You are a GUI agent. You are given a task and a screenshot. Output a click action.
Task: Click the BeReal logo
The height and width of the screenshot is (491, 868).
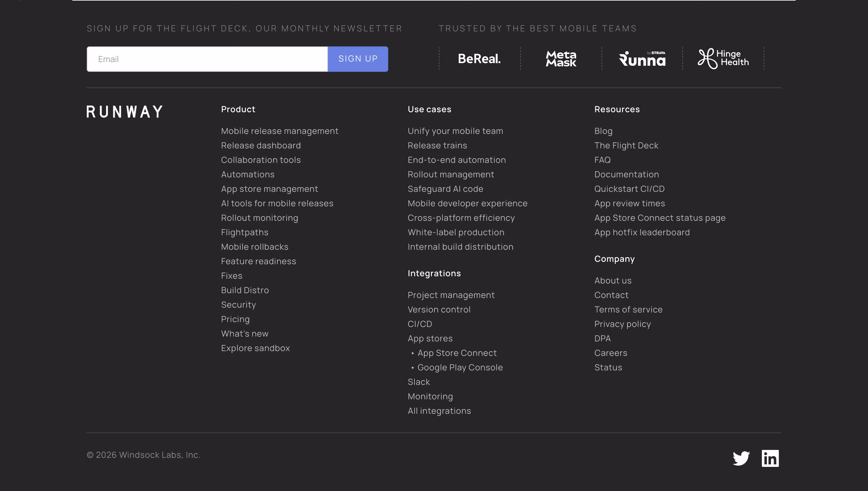(x=479, y=59)
